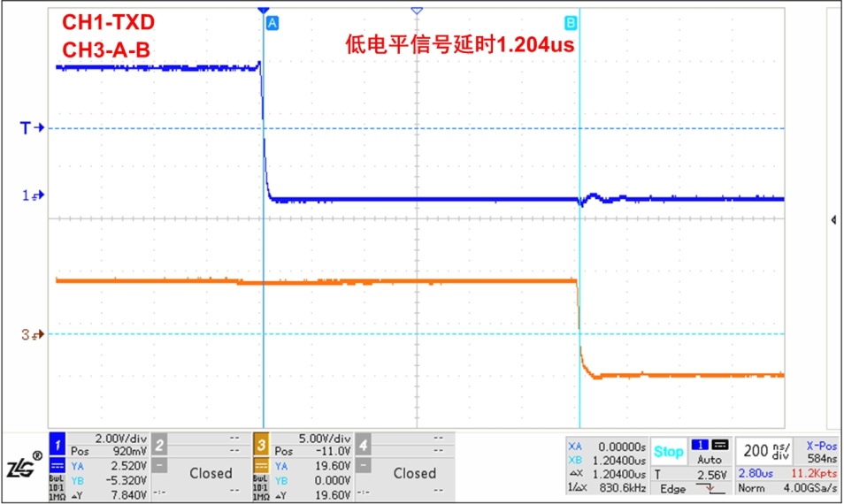Screen dimensions: 844x504
Task: Select the channel 3 indicator button
Action: tap(261, 445)
